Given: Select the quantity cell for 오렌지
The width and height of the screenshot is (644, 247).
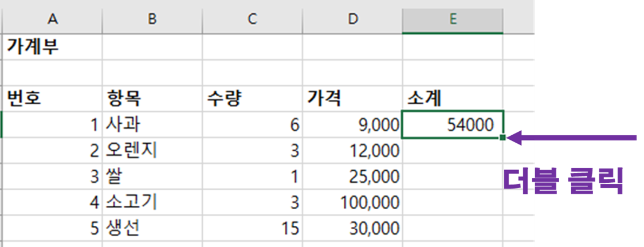Looking at the screenshot, I should (252, 151).
